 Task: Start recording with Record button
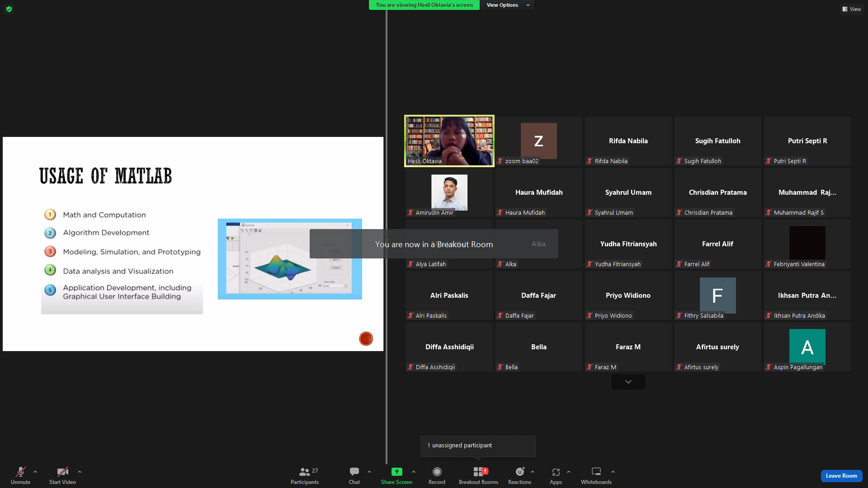click(437, 475)
